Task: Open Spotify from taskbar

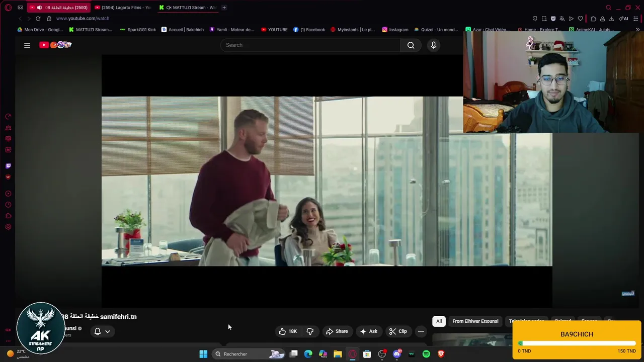Action: tap(426, 354)
